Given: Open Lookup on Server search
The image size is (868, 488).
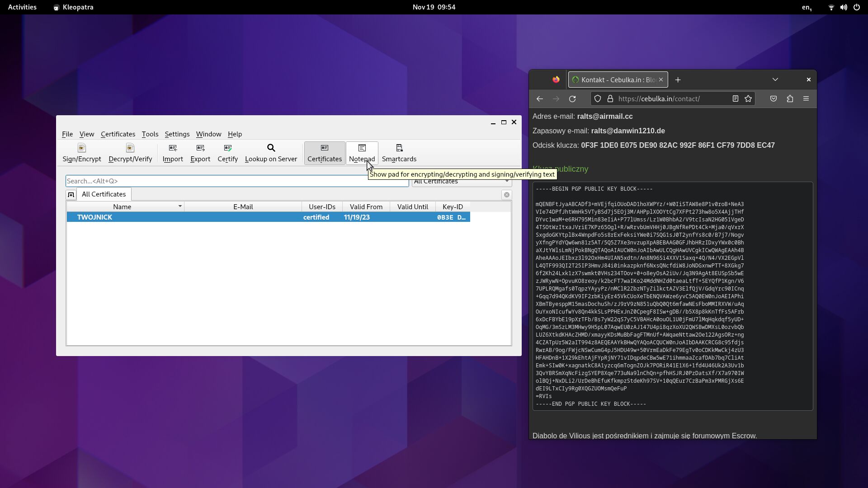Looking at the screenshot, I should [271, 153].
